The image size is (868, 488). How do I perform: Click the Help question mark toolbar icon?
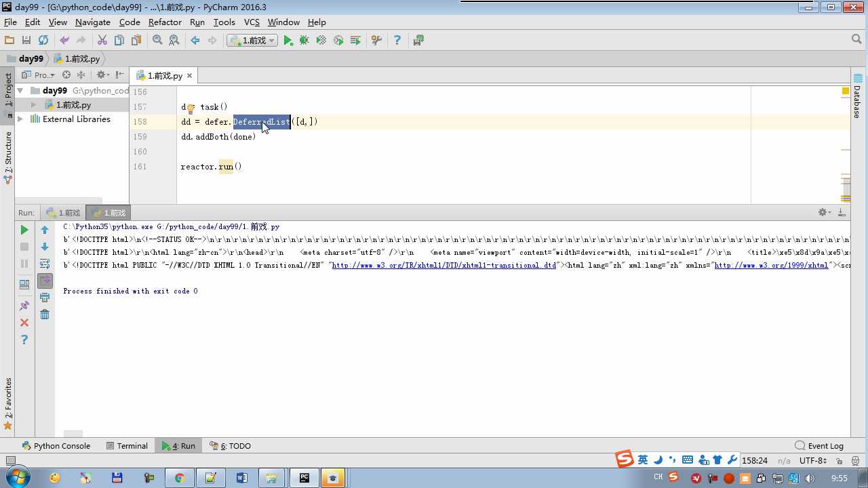click(x=397, y=41)
